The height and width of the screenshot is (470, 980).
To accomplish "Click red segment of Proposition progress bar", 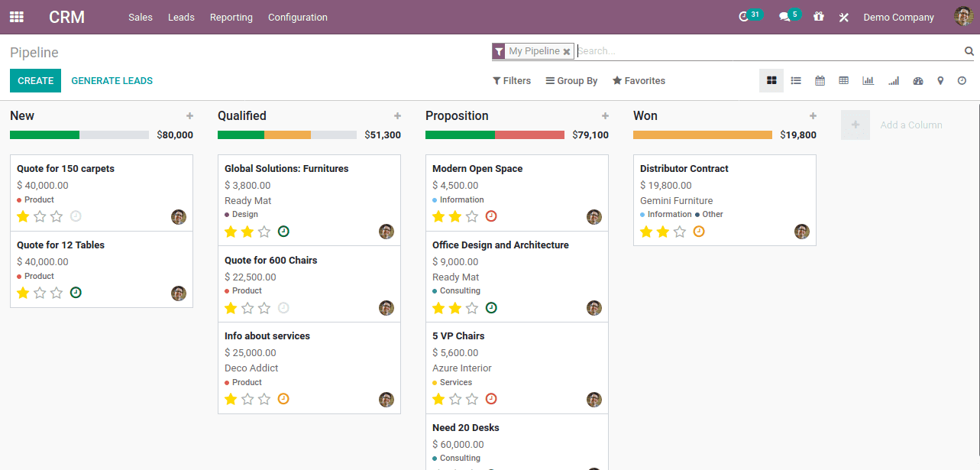I will coord(529,135).
